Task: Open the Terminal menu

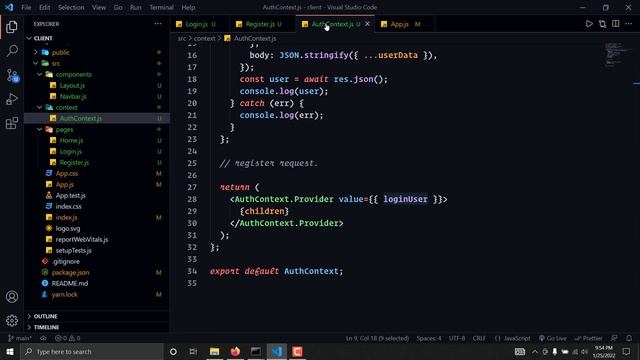Action: coord(161,7)
